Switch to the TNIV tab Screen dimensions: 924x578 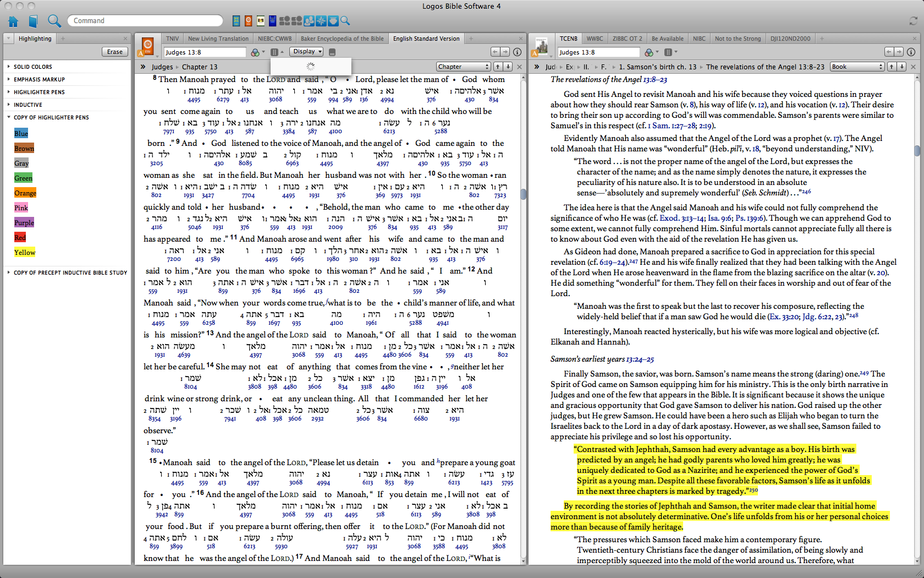point(173,39)
